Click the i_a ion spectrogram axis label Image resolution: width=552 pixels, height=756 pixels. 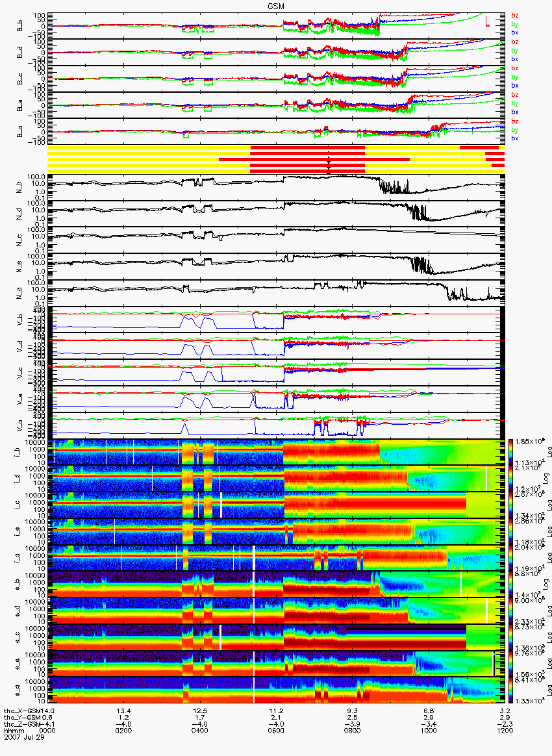point(18,558)
